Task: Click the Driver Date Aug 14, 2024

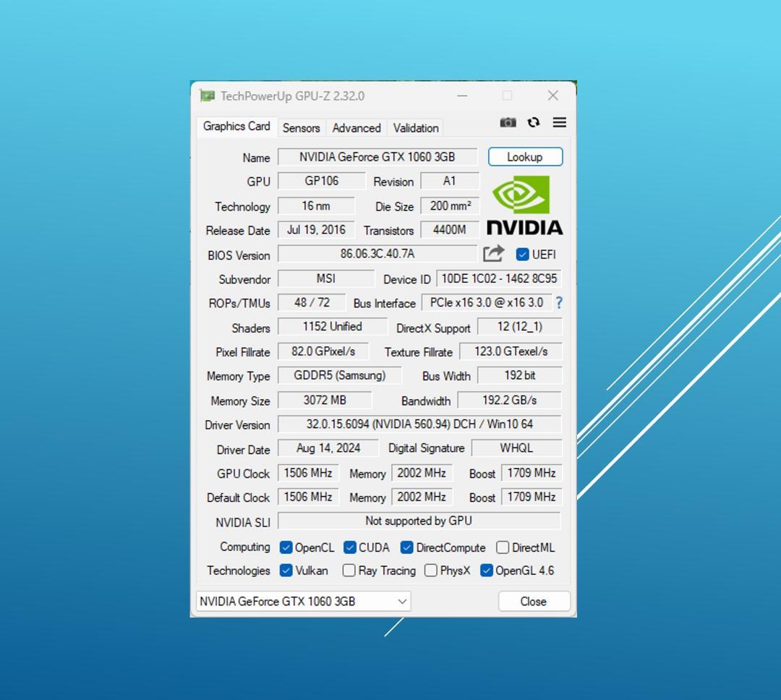Action: [328, 448]
